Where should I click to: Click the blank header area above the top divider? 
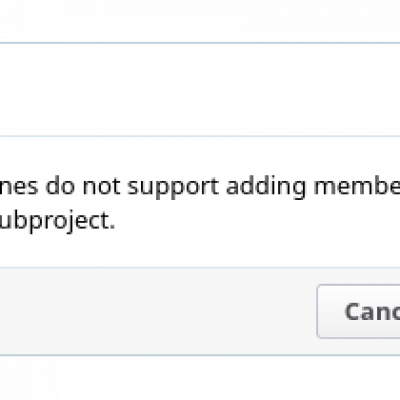click(200, 21)
